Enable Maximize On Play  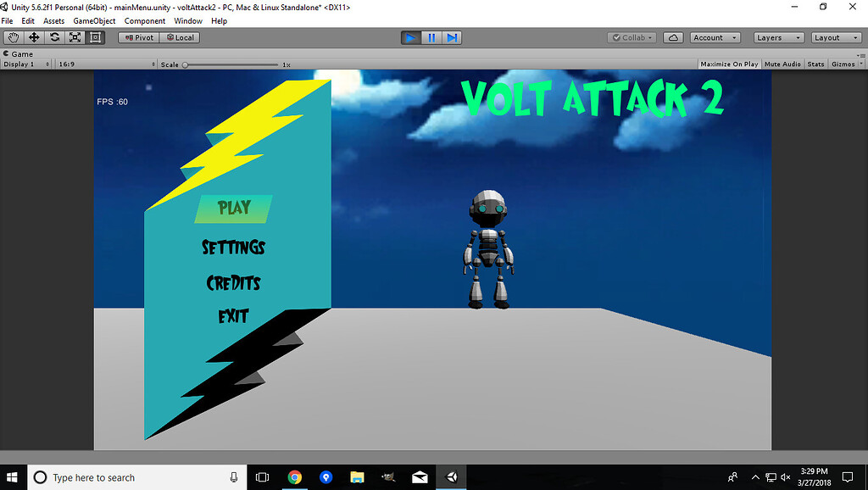coord(729,64)
